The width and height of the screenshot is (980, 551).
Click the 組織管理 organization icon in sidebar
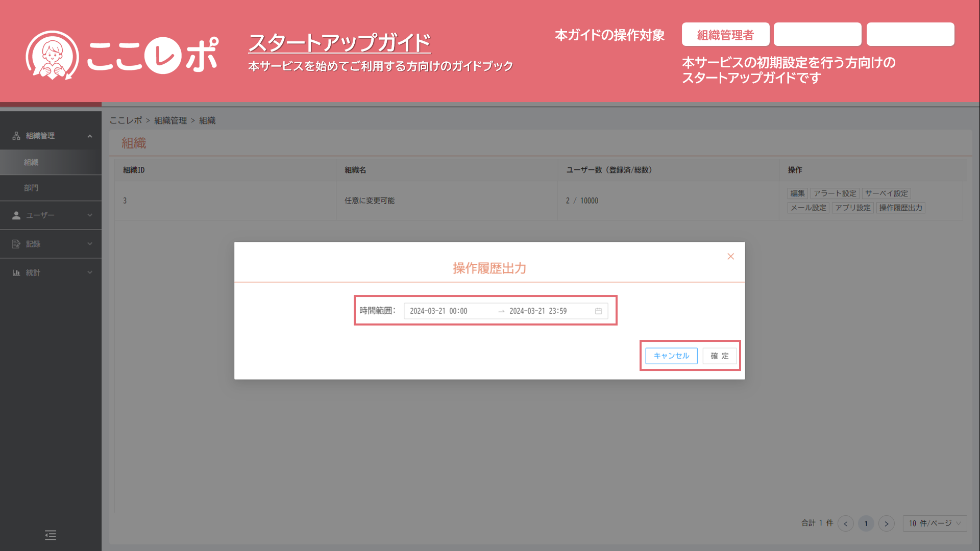coord(16,136)
